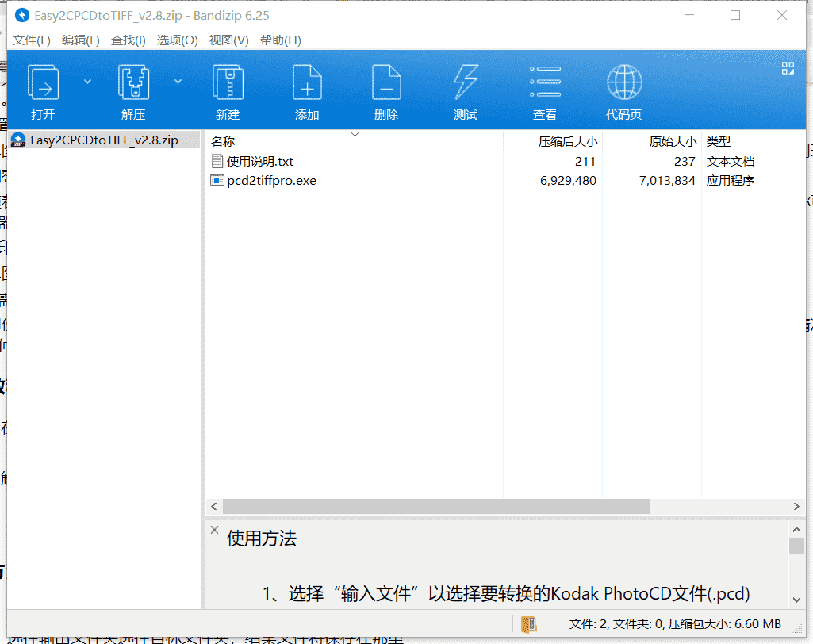This screenshot has height=644, width=813.
Task: Click the 打开 (Open) toolbar icon
Action: [43, 82]
